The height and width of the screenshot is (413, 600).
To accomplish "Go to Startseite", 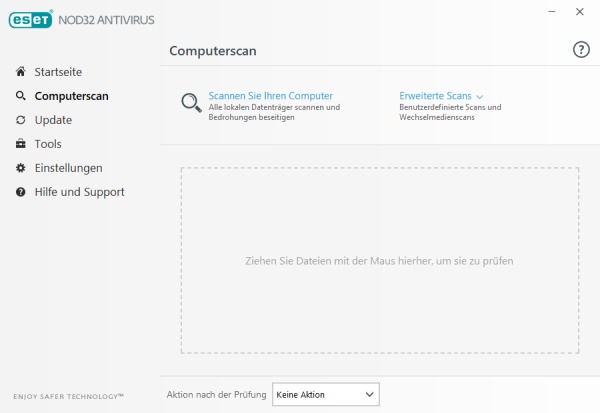I will coord(58,72).
